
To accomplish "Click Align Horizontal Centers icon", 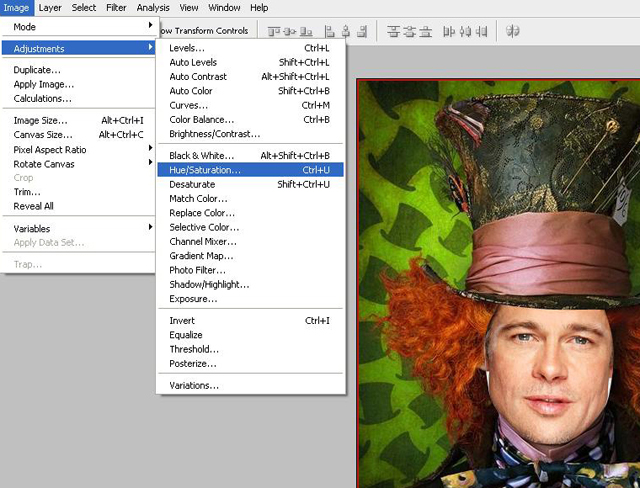I will click(x=346, y=31).
